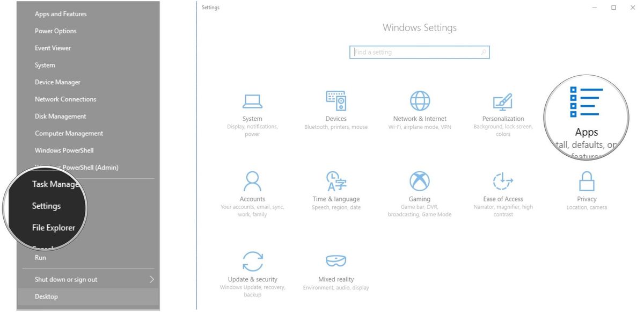This screenshot has height=312, width=644.
Task: Open Mixed reality settings
Action: pos(336,269)
